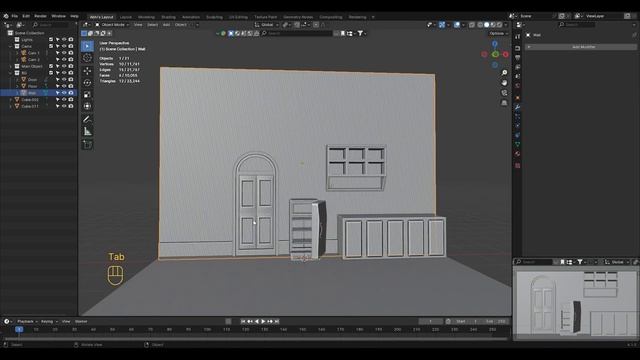Click the blue Z axis gizmo
The height and width of the screenshot is (360, 640).
click(495, 44)
